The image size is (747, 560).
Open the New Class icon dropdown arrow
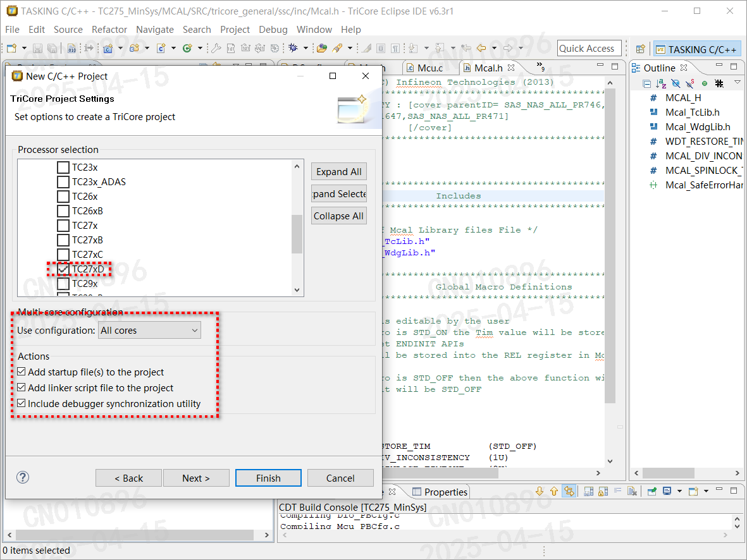pos(200,48)
